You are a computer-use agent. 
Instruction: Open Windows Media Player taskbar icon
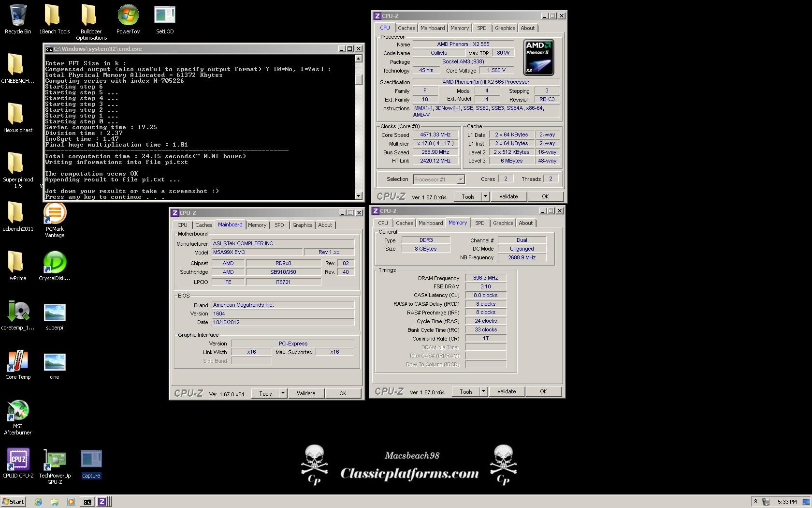tap(71, 502)
